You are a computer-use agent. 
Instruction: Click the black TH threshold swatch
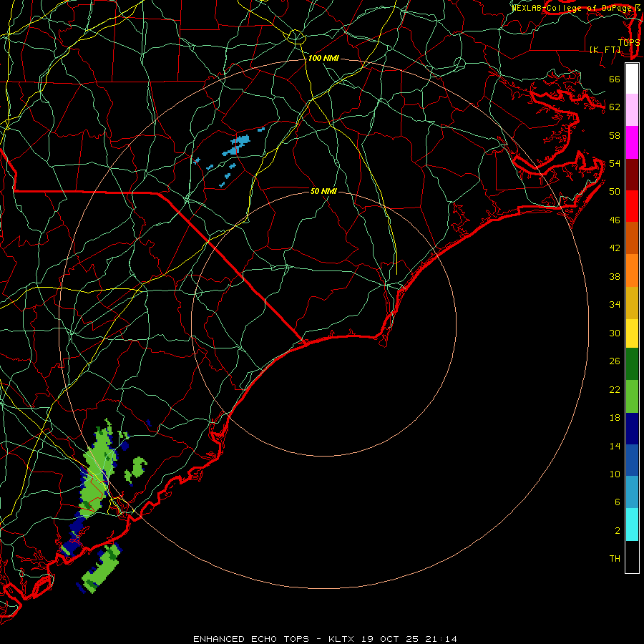click(632, 557)
